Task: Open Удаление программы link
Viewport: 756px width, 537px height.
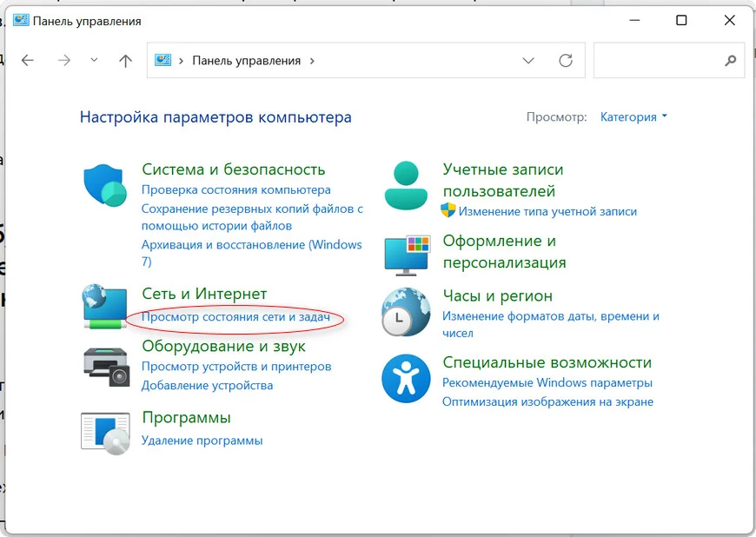Action: click(x=202, y=441)
